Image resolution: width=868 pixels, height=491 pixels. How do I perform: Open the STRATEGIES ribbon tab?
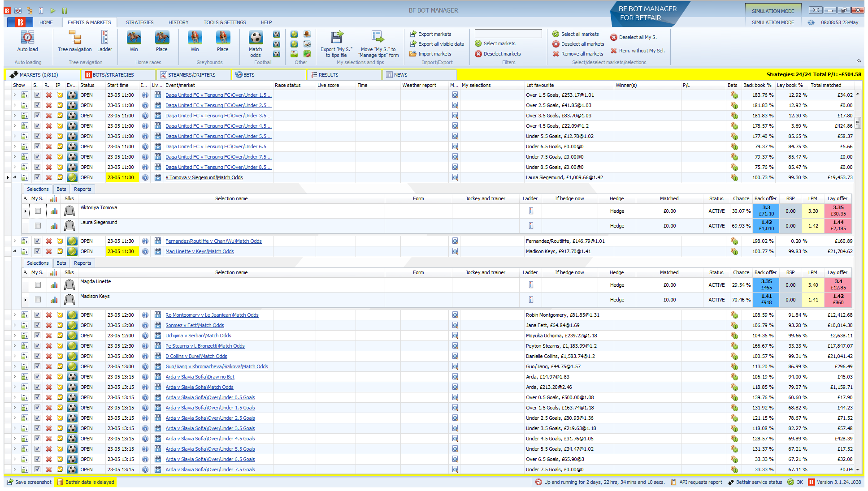click(139, 22)
